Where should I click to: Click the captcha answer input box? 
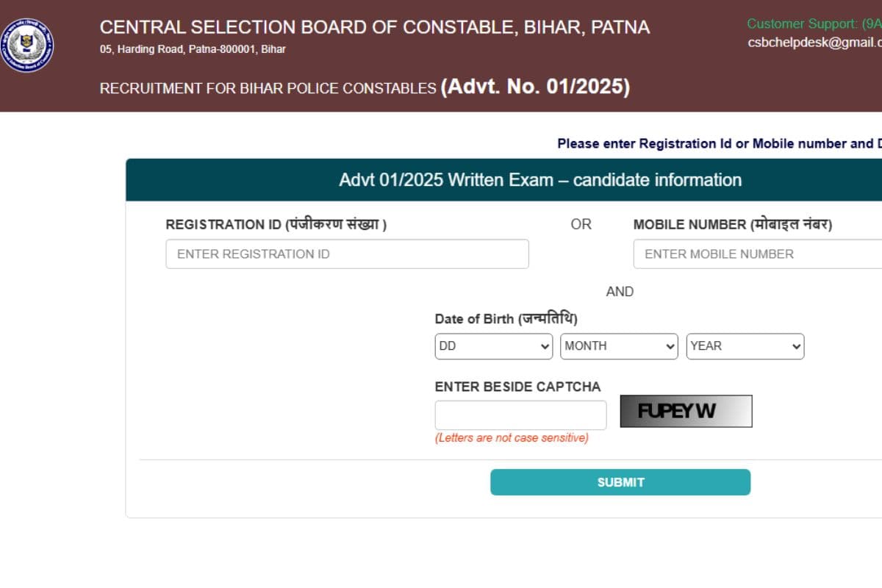pyautogui.click(x=520, y=415)
